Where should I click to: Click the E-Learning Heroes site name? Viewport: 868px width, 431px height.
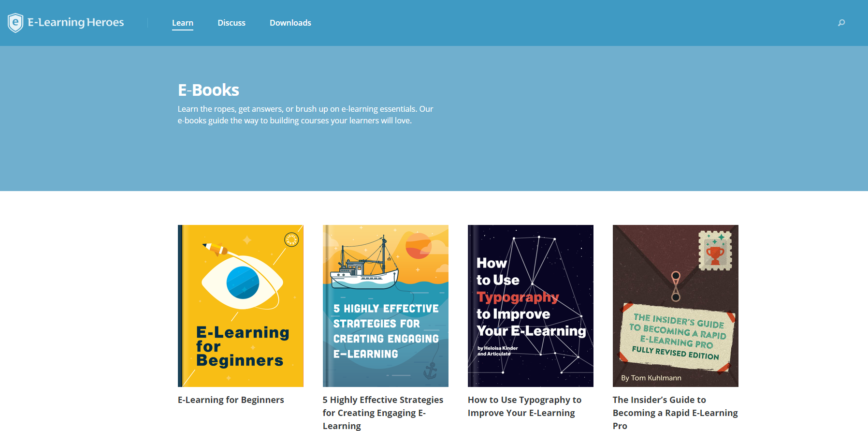point(76,22)
